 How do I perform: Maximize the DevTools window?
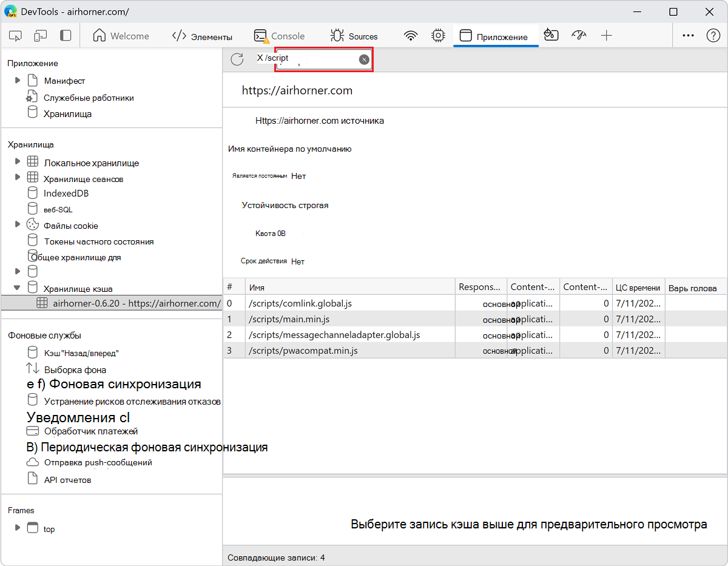(x=673, y=12)
